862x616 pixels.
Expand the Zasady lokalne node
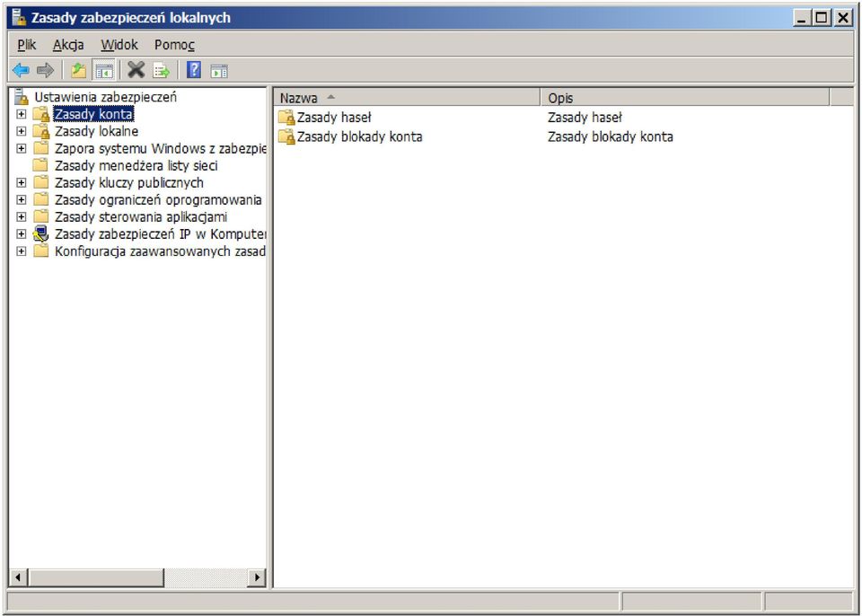21,131
